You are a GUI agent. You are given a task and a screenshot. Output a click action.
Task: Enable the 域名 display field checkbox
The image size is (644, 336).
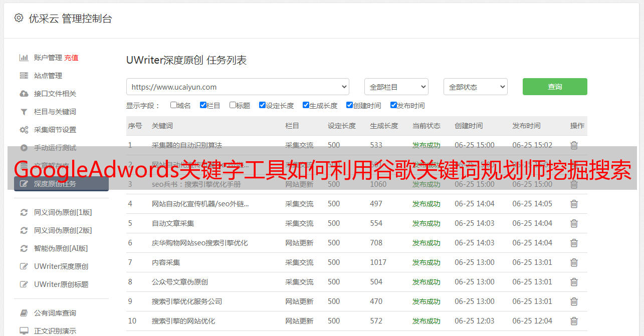click(x=173, y=105)
